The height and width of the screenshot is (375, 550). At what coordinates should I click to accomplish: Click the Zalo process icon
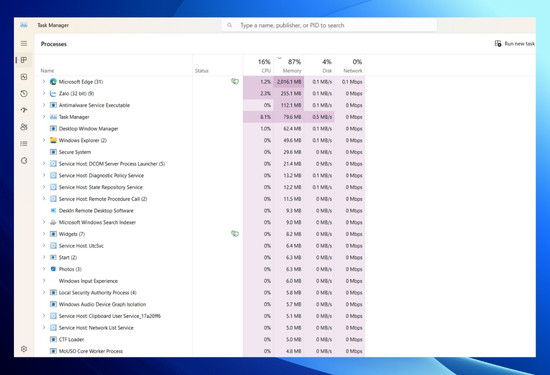coord(53,94)
